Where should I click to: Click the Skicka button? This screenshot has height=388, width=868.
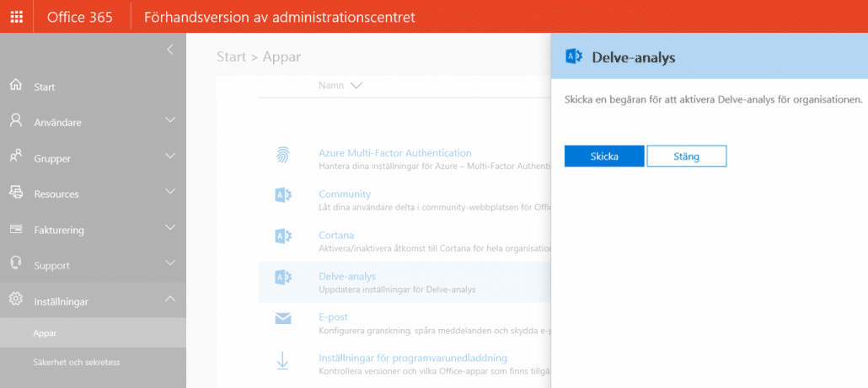tap(604, 157)
